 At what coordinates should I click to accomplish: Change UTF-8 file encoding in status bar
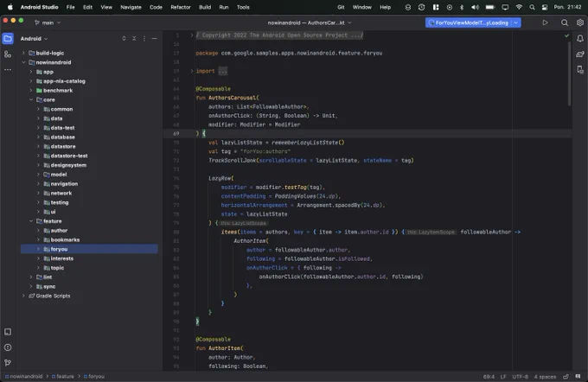pos(521,377)
